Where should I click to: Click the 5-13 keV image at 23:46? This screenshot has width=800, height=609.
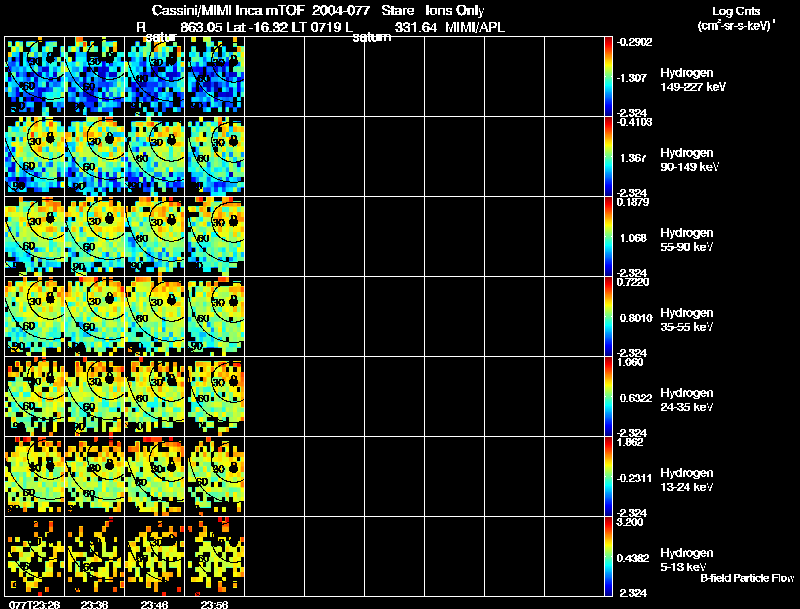click(x=155, y=557)
